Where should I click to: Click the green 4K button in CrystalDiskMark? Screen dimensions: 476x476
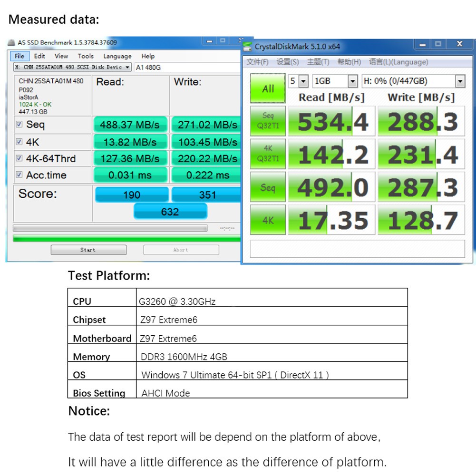coord(268,220)
